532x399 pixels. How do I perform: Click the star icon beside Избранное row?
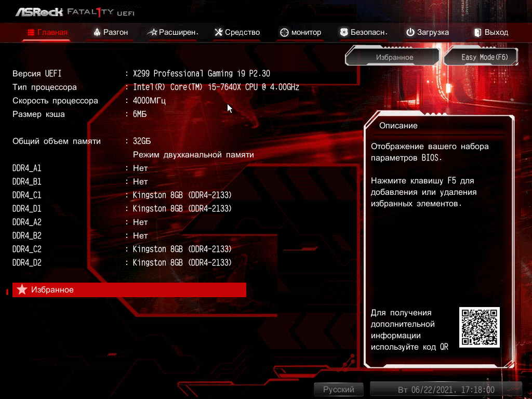pos(22,289)
